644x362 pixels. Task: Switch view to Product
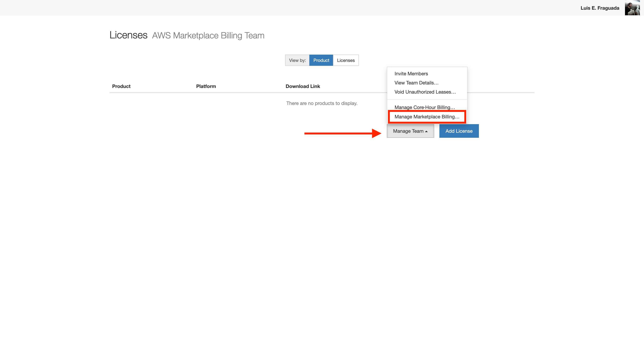pos(321,60)
